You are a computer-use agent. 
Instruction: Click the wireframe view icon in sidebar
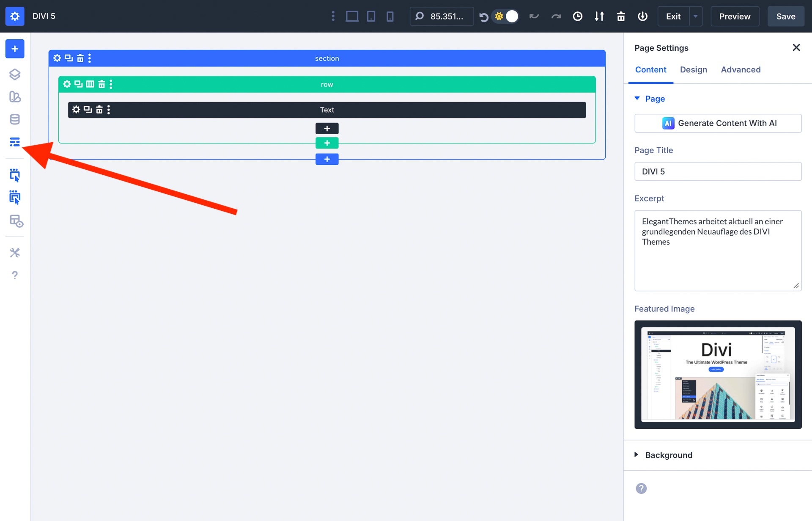click(15, 142)
